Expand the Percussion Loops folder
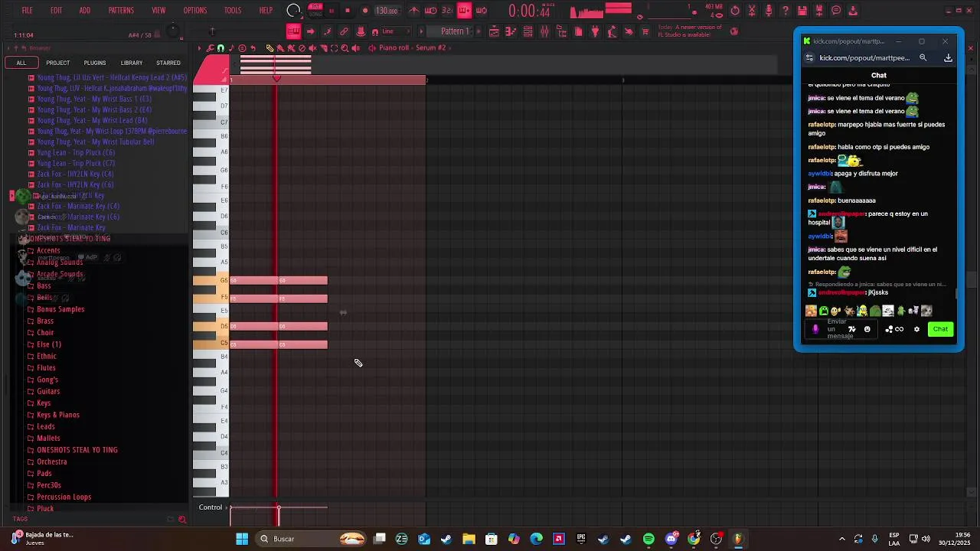Image resolution: width=980 pixels, height=551 pixels. 64,497
